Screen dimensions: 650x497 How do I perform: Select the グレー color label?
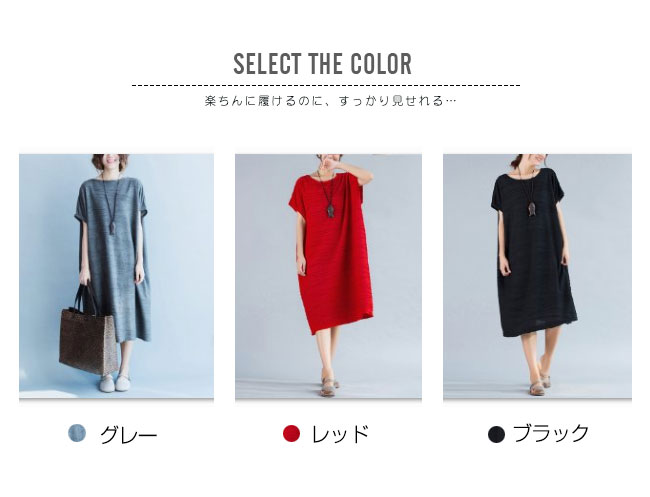click(128, 435)
